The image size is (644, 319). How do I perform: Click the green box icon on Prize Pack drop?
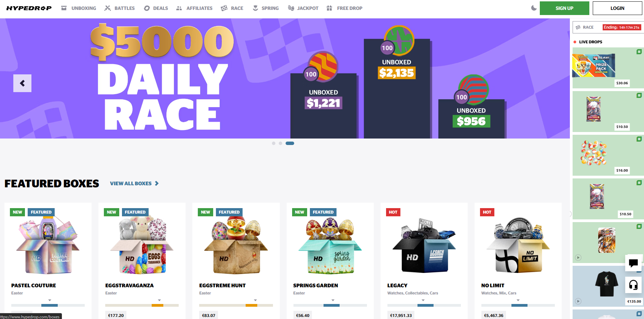[x=639, y=52]
